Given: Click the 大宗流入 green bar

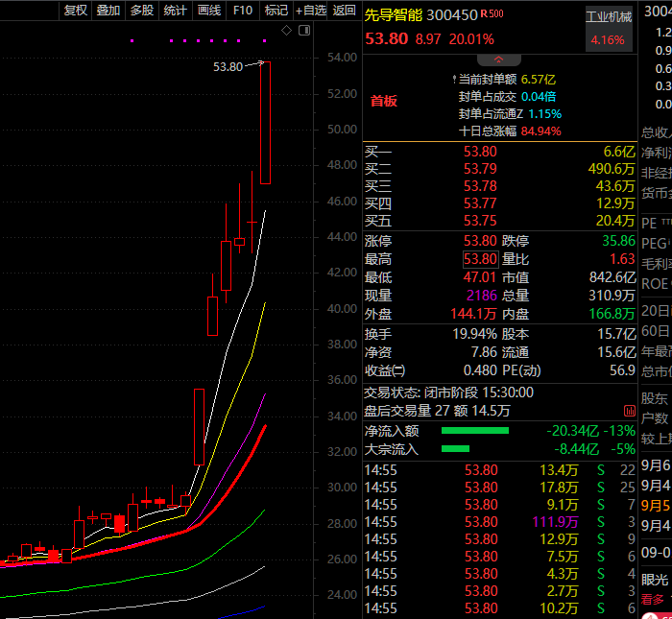Looking at the screenshot, I should tap(455, 448).
